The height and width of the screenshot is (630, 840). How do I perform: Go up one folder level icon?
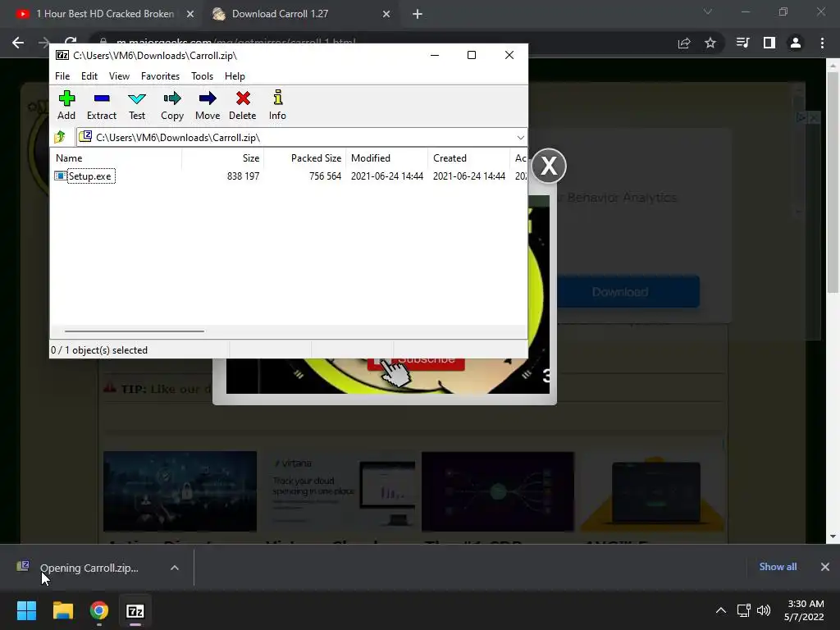click(60, 137)
